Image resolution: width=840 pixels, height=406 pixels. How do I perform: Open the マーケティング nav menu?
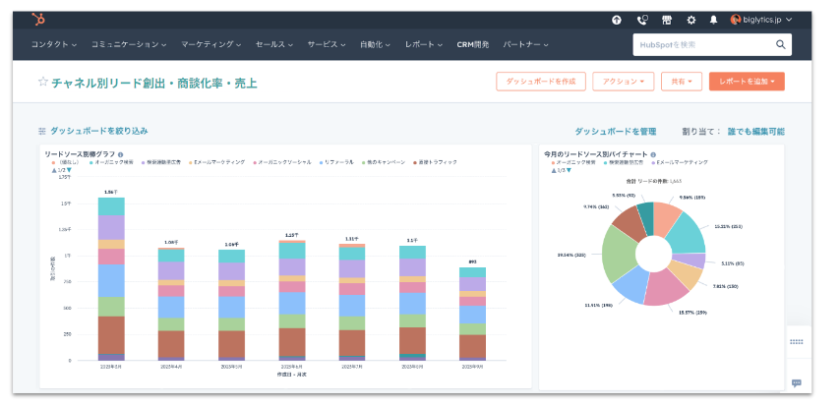[x=211, y=45]
